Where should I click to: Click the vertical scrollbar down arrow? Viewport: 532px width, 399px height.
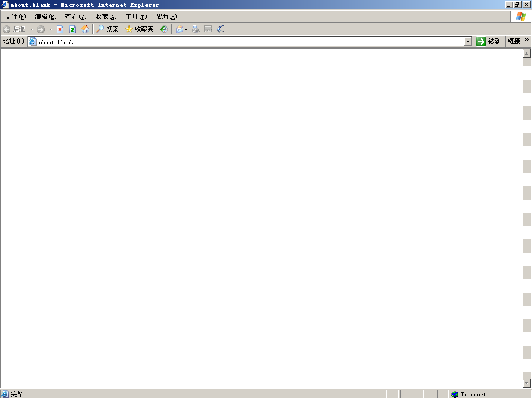527,383
